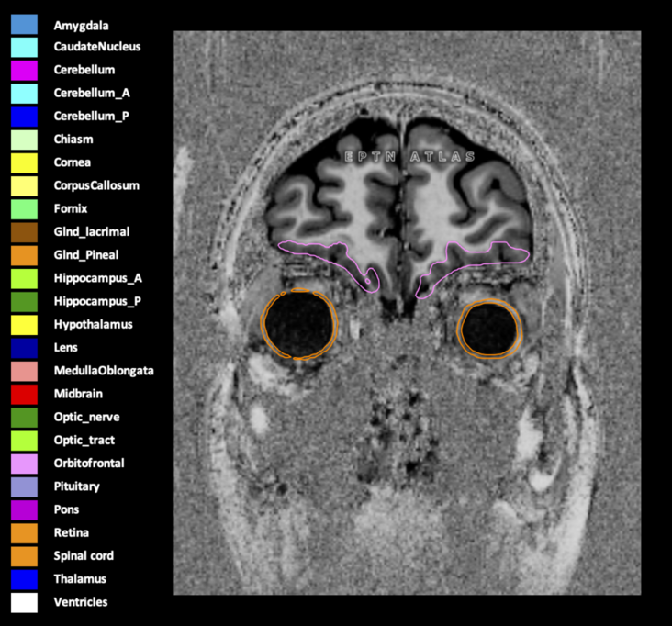Choose the navy Lens swatch
Screen dimensions: 672x626
[24, 348]
